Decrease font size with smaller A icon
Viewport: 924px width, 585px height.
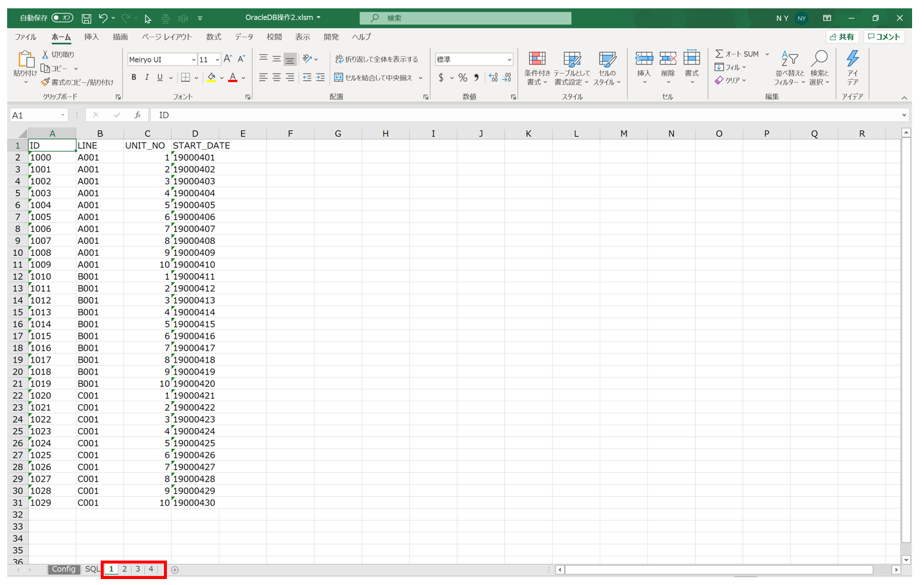pos(241,59)
